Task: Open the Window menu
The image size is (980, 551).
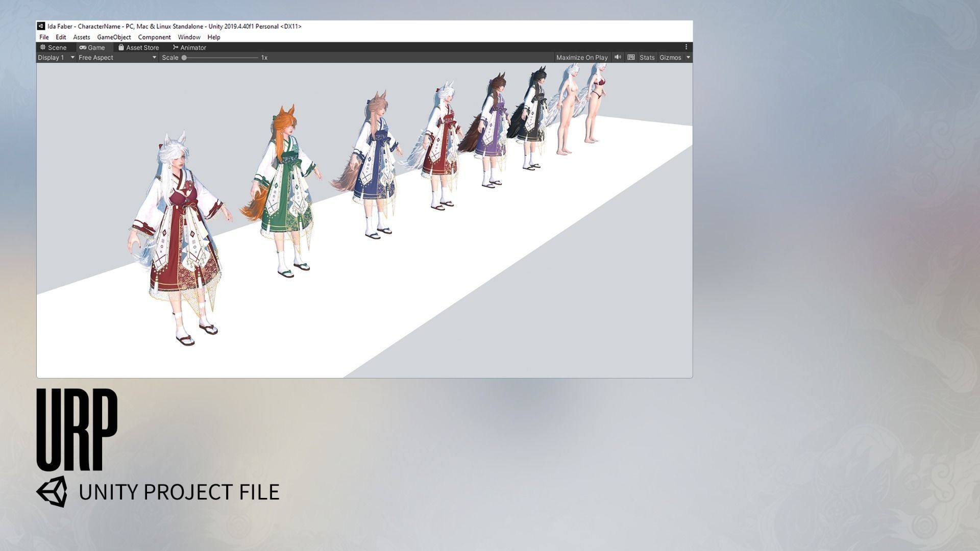Action: (x=189, y=37)
